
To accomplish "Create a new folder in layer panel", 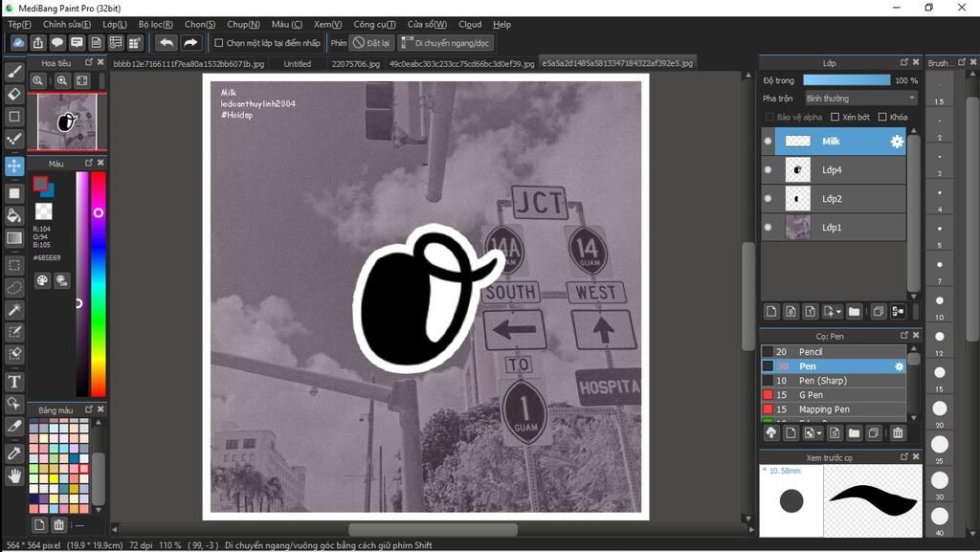I will [854, 311].
